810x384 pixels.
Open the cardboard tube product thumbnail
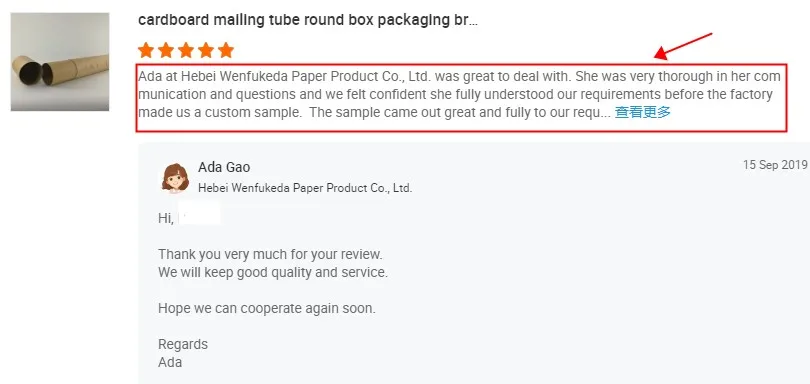[60, 62]
